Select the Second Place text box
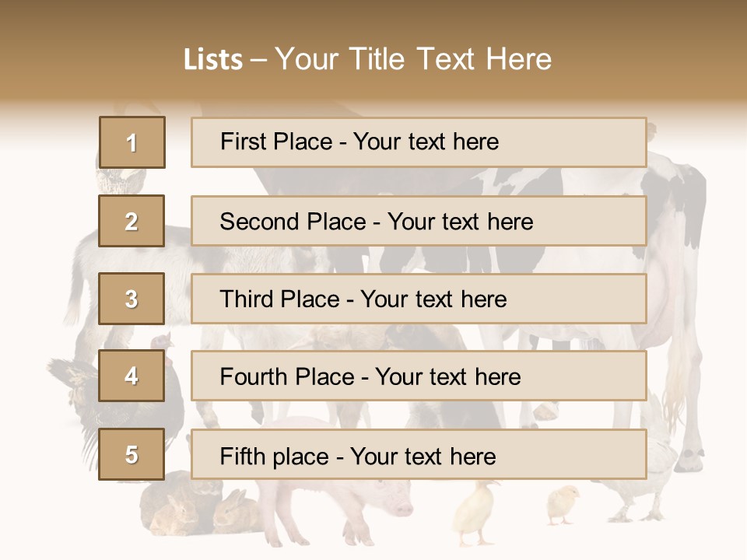 419,221
